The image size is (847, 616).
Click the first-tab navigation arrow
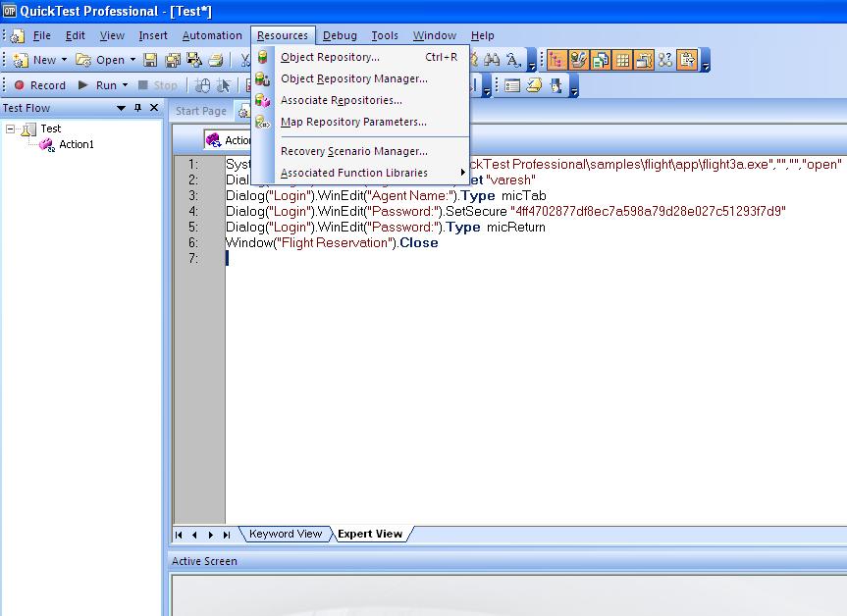pyautogui.click(x=179, y=535)
